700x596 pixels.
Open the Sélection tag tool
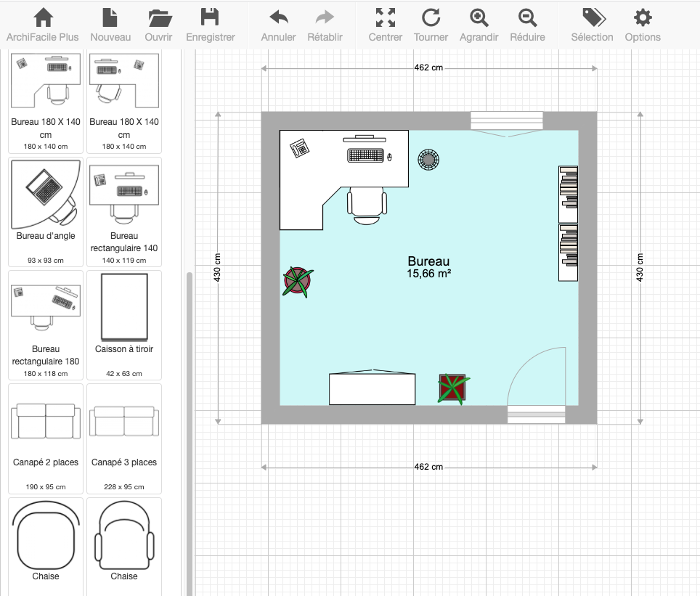[x=592, y=18]
